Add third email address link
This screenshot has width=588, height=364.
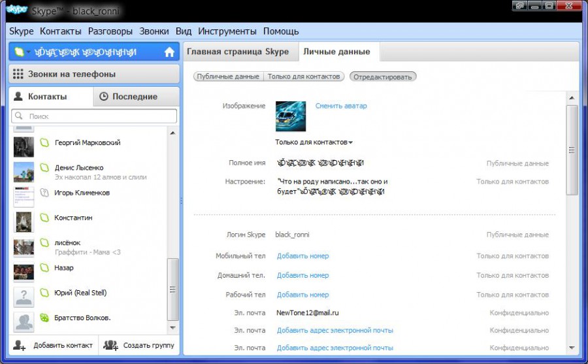click(x=335, y=348)
